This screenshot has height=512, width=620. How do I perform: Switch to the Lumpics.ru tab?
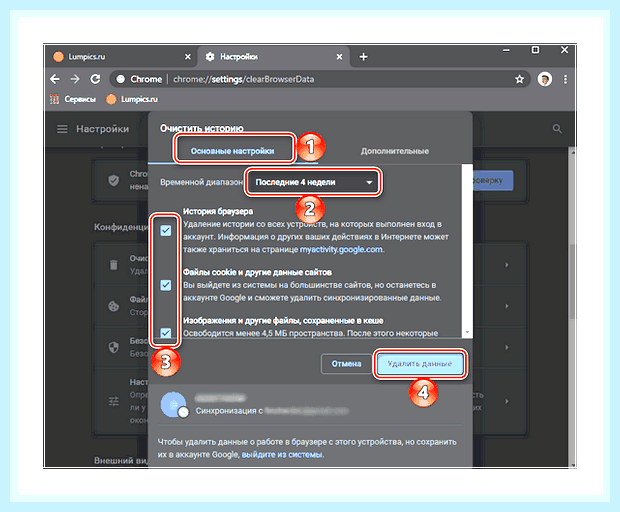(x=121, y=57)
